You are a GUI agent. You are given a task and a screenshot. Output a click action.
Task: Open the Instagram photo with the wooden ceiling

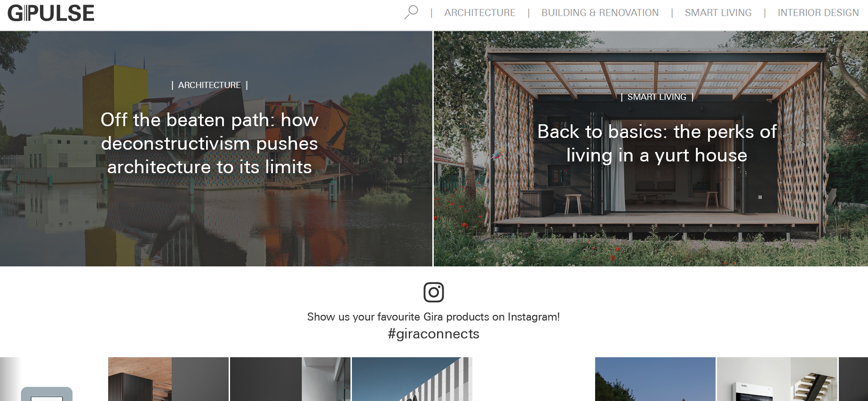(x=168, y=379)
